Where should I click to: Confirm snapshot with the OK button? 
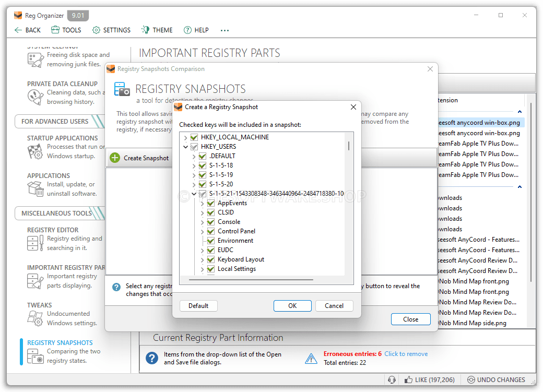tap(292, 306)
